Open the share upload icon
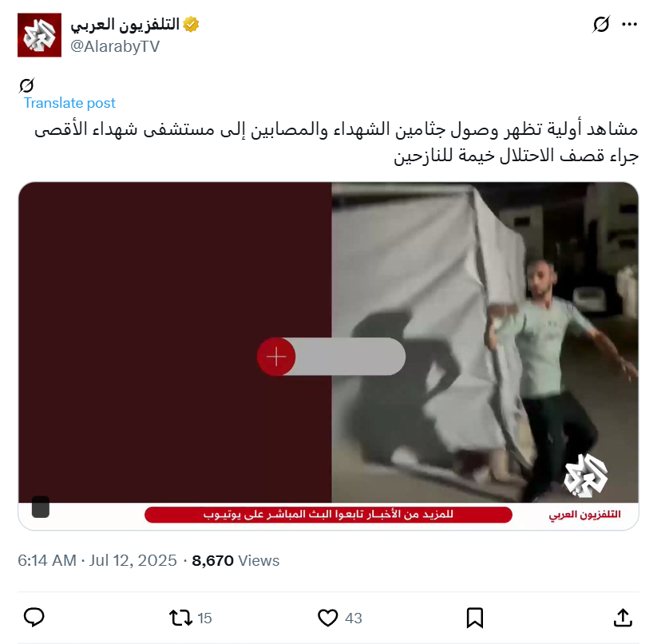 pyautogui.click(x=623, y=618)
